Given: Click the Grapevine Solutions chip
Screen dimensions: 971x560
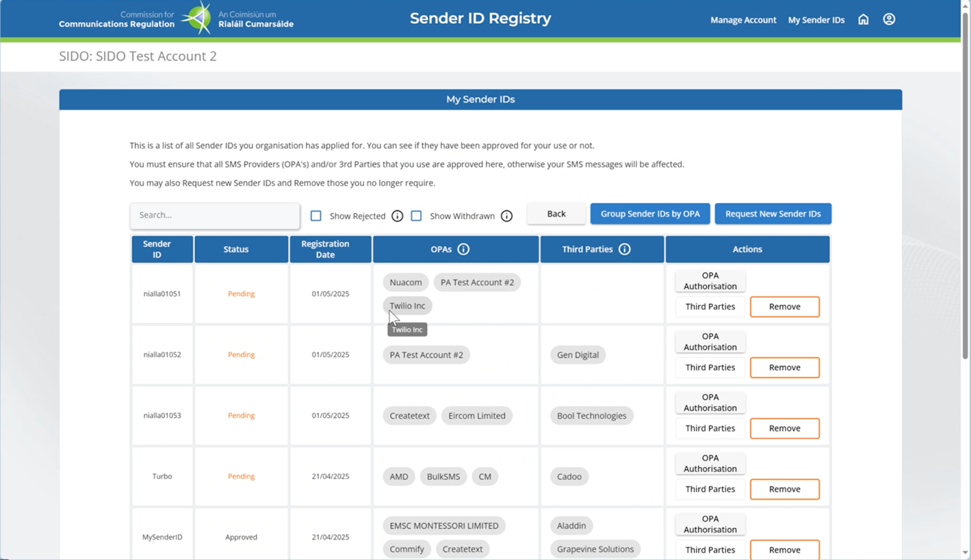Looking at the screenshot, I should [x=595, y=549].
